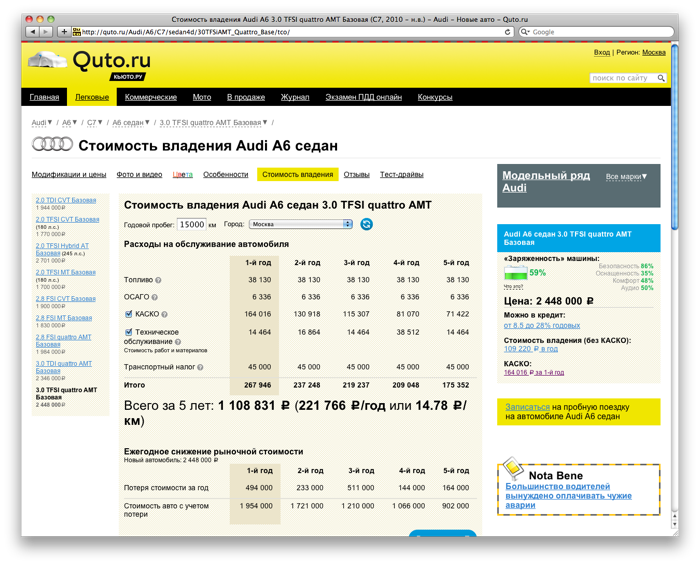Open help icon next to Топливо

coord(158,280)
